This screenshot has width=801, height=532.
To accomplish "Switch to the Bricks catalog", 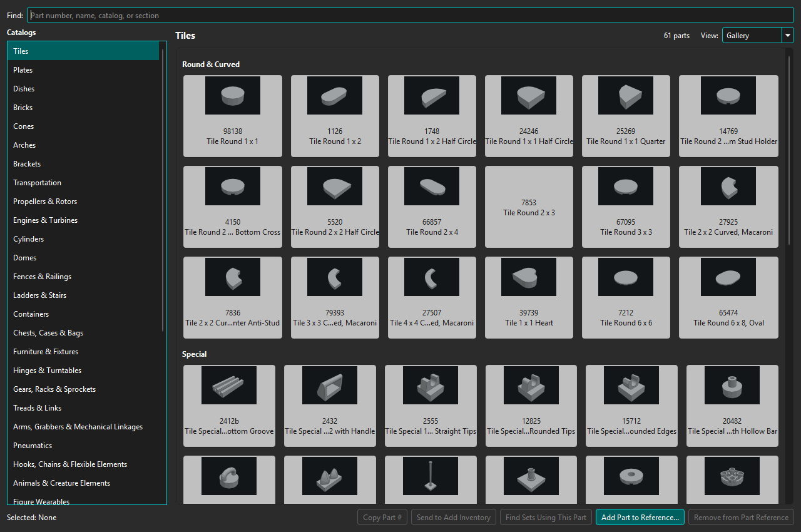I will tap(83, 108).
